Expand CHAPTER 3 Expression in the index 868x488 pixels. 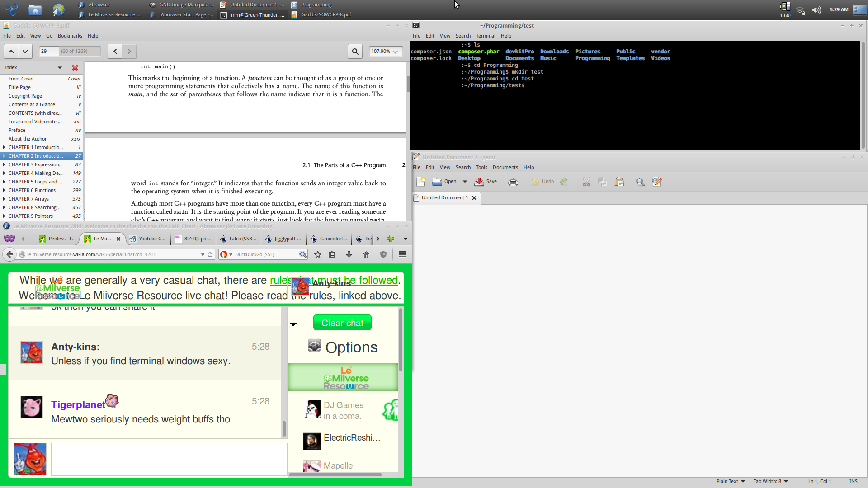pos(4,164)
